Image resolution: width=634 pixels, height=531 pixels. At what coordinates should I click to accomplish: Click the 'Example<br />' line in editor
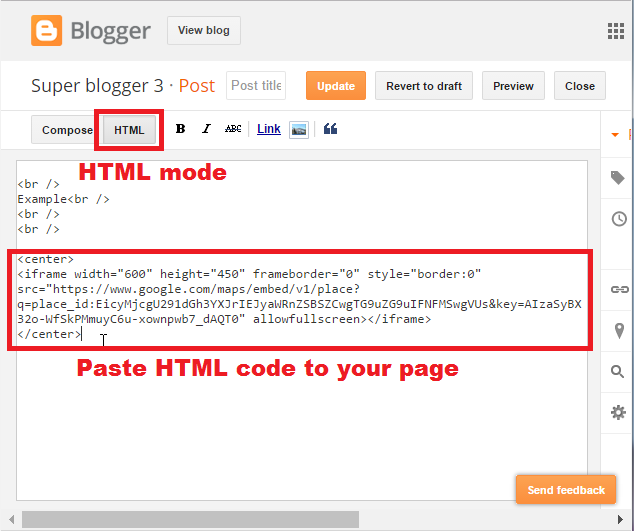tap(63, 199)
